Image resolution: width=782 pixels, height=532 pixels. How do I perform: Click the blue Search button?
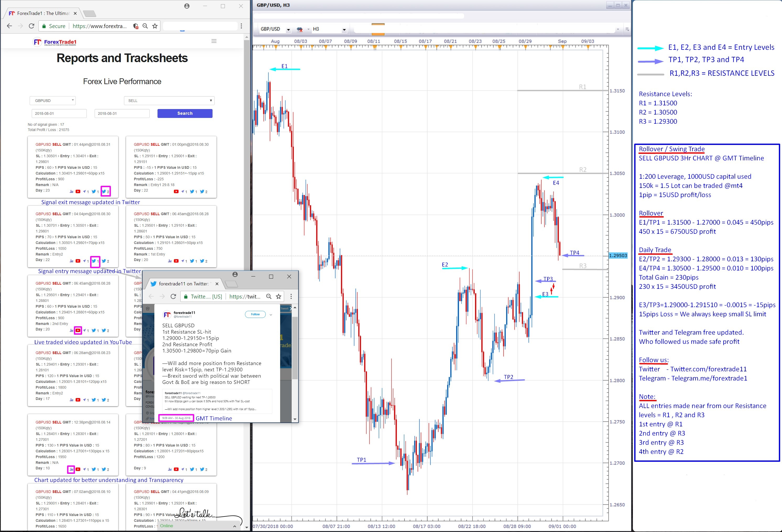(x=185, y=113)
